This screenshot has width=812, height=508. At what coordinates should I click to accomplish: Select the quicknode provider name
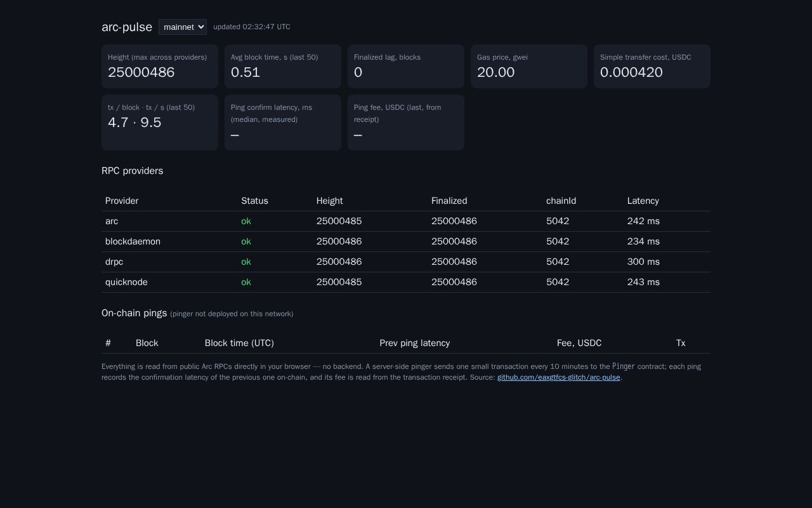tap(126, 282)
